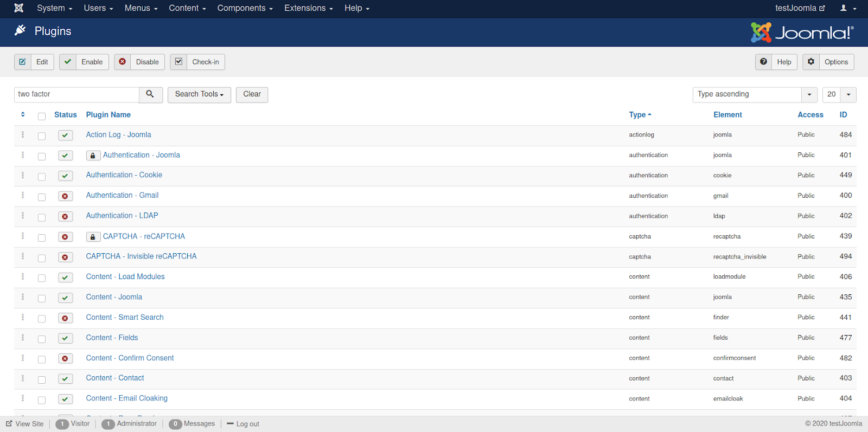Screen dimensions: 868x432
Task: Click the Help toolbar button
Action: pyautogui.click(x=776, y=62)
